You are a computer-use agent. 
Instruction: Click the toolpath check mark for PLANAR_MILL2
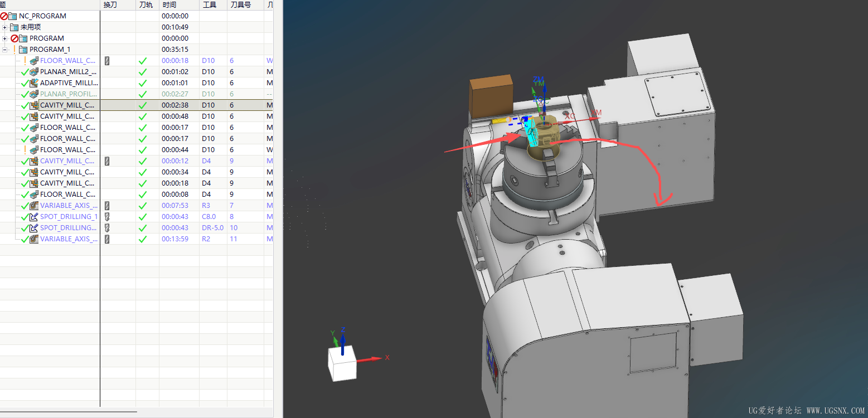point(143,72)
